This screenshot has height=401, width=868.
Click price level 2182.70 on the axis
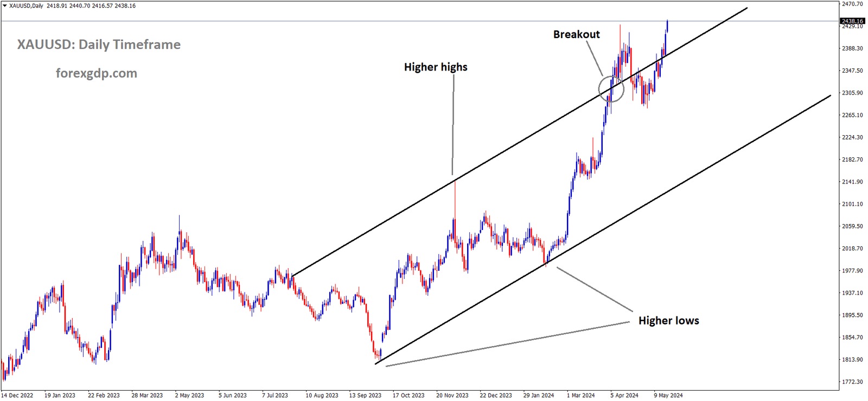point(852,160)
